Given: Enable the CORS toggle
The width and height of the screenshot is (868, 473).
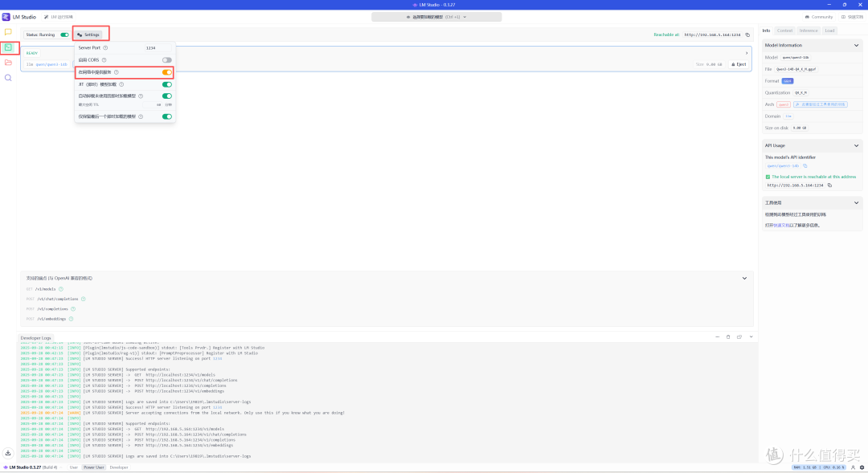Looking at the screenshot, I should coord(166,59).
